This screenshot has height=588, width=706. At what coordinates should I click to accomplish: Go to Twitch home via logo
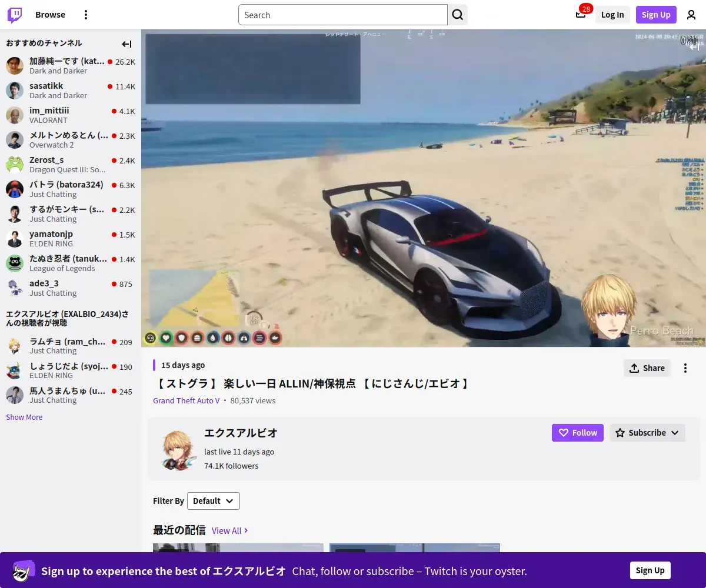coord(15,15)
